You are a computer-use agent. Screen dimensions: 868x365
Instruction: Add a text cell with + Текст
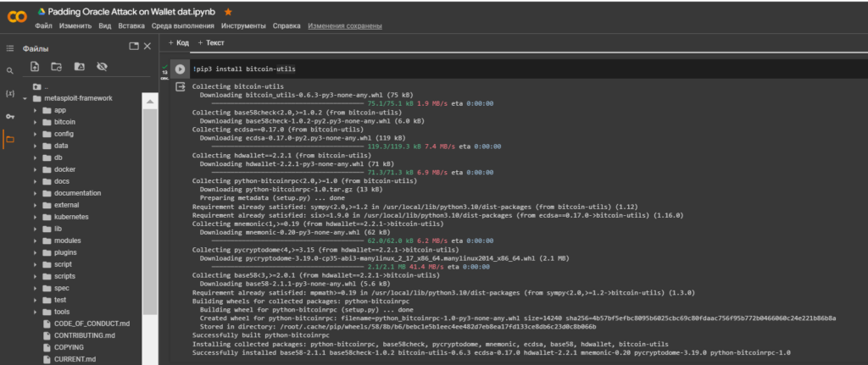tap(211, 42)
